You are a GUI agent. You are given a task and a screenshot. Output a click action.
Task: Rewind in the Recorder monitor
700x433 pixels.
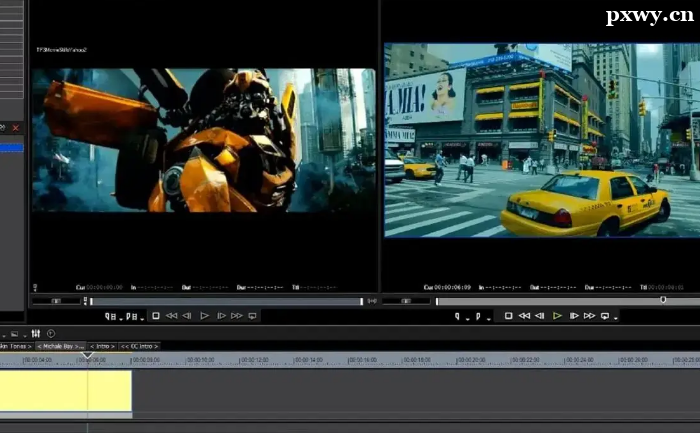(x=524, y=316)
